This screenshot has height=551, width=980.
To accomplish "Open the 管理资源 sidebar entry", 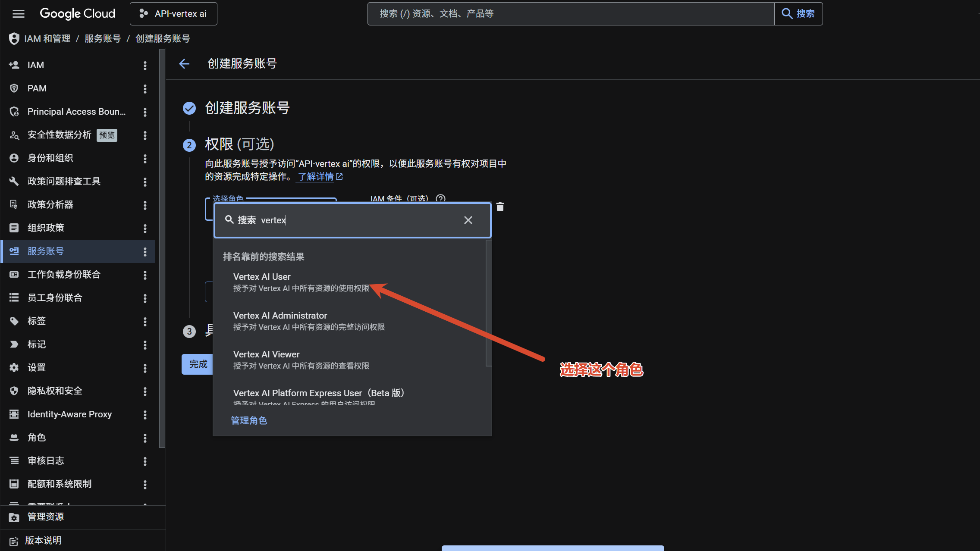I will [x=83, y=517].
